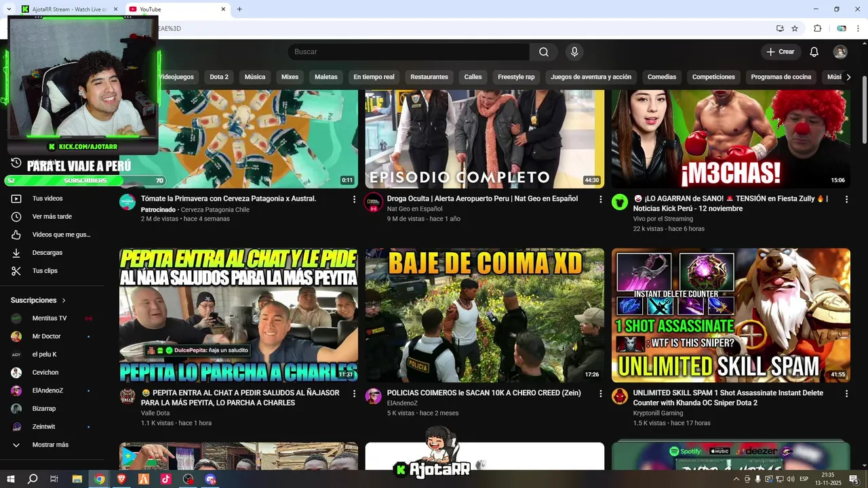The width and height of the screenshot is (868, 488).
Task: Open Chrome extensions puzzle icon
Action: pos(817,28)
